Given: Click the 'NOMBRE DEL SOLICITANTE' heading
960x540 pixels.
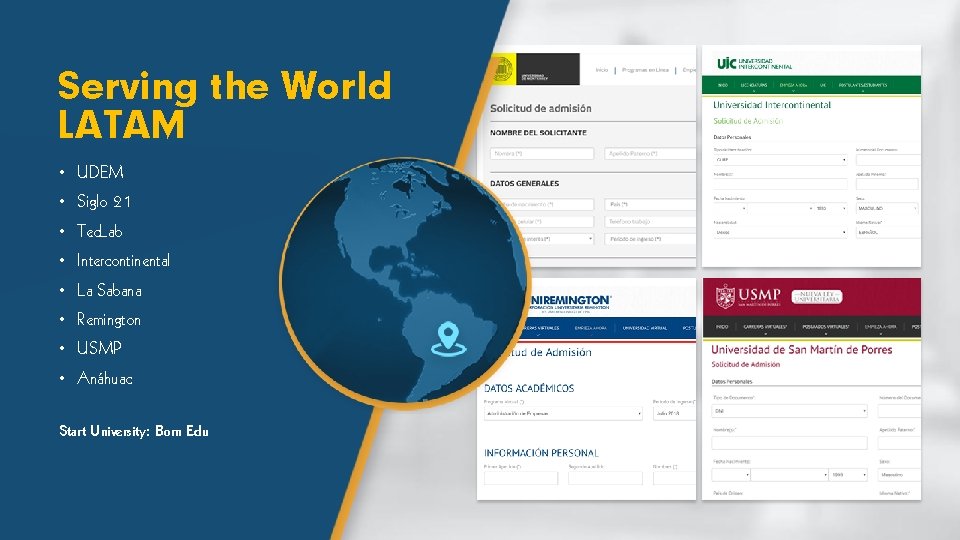Looking at the screenshot, I should [x=538, y=132].
